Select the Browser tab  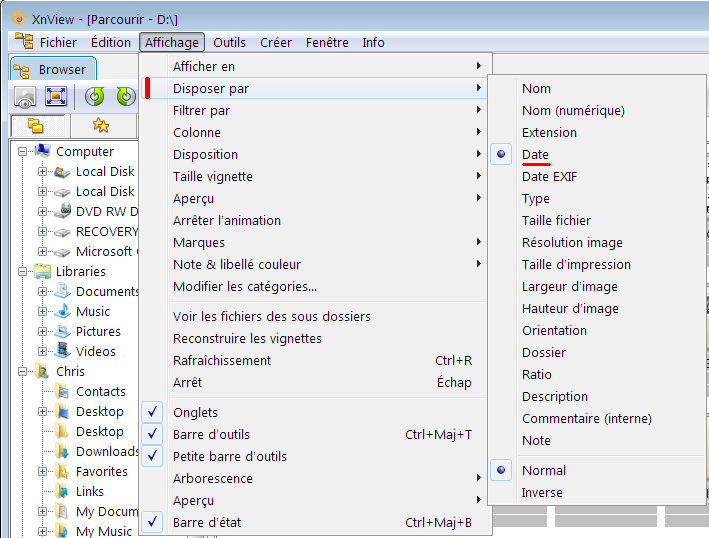53,69
